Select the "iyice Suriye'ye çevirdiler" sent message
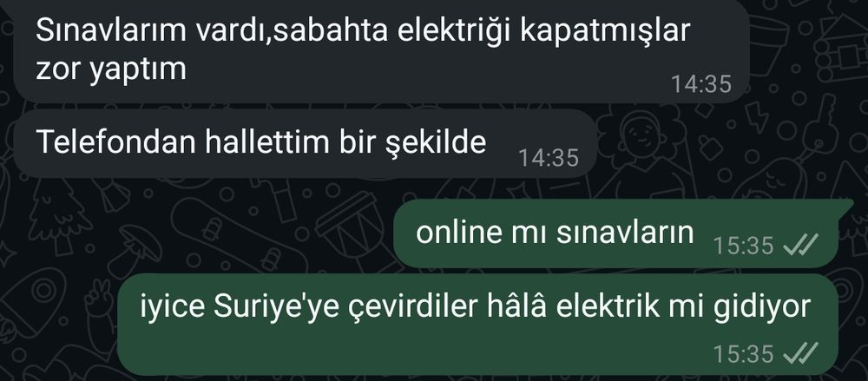 pyautogui.click(x=477, y=325)
